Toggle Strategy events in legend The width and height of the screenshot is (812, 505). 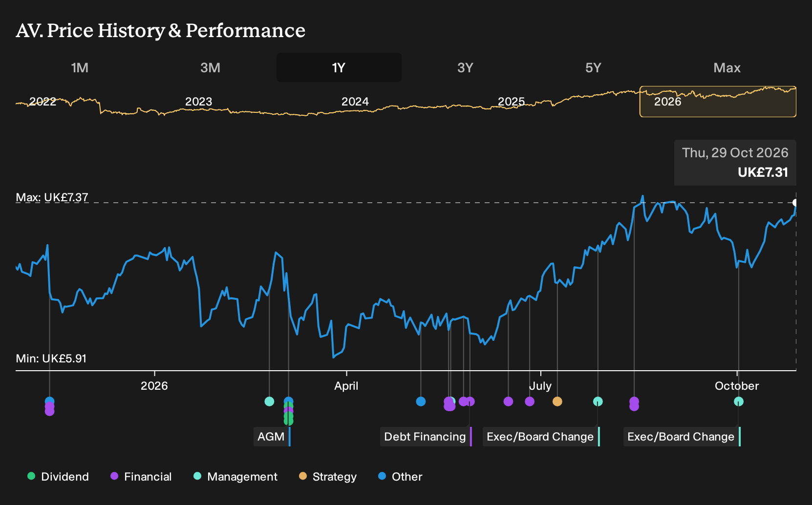point(328,476)
